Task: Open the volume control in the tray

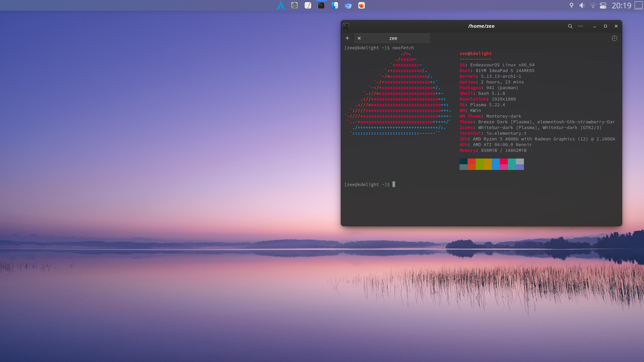Action: (582, 5)
